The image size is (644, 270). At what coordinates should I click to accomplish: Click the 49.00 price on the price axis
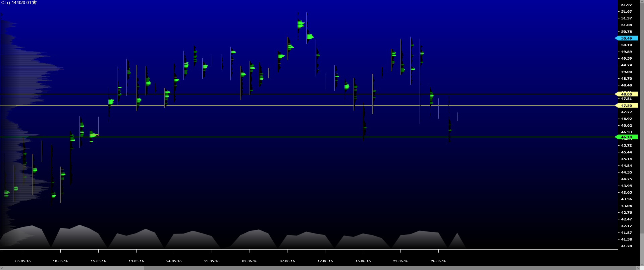626,72
